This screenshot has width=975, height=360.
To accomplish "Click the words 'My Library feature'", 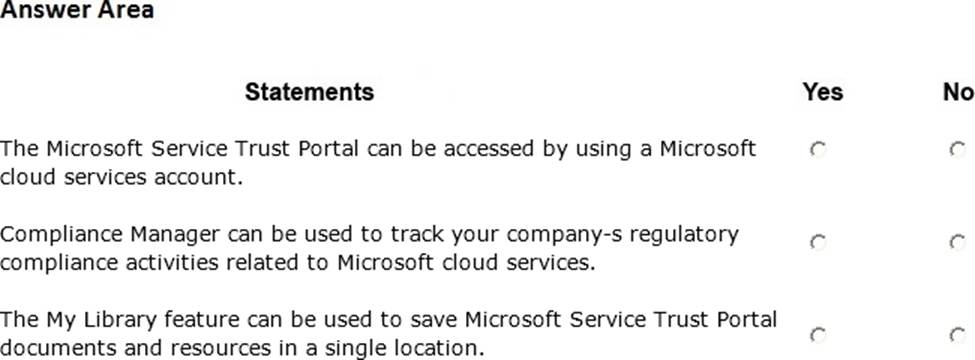I will coord(142,320).
